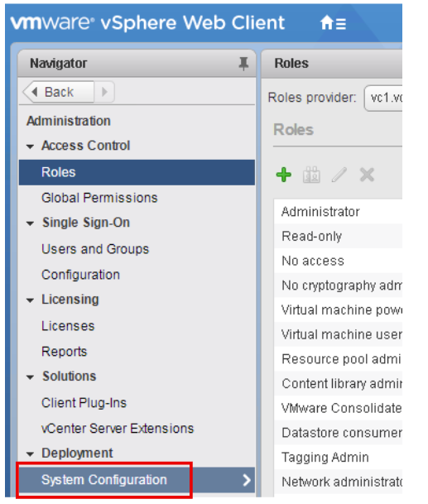Screen dimensions: 428x504
Task: Open the vSphere home menu icon
Action: click(x=333, y=23)
